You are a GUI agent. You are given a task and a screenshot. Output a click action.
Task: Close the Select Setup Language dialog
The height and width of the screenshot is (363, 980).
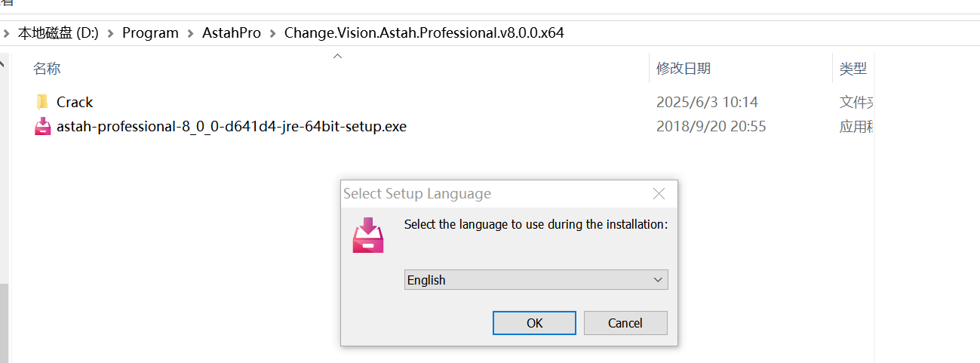[x=659, y=194]
